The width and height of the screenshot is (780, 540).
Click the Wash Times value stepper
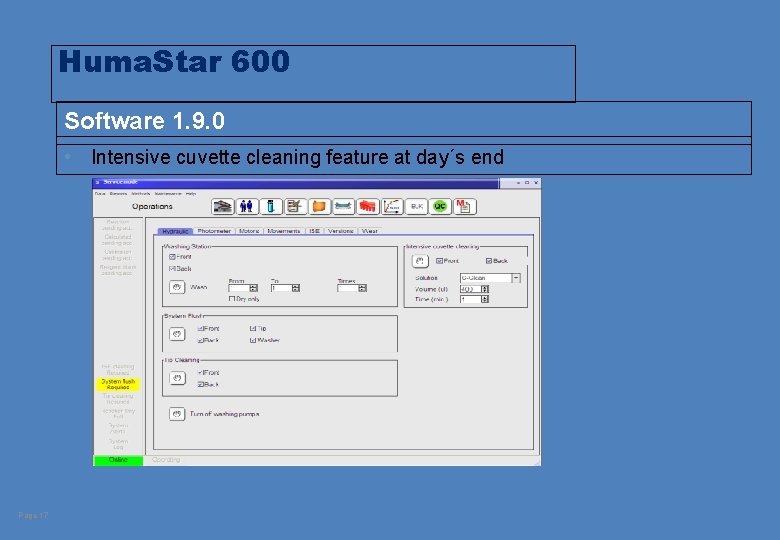click(x=363, y=288)
